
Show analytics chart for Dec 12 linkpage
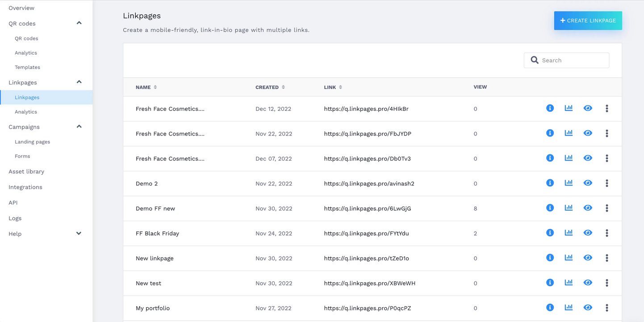pos(569,108)
